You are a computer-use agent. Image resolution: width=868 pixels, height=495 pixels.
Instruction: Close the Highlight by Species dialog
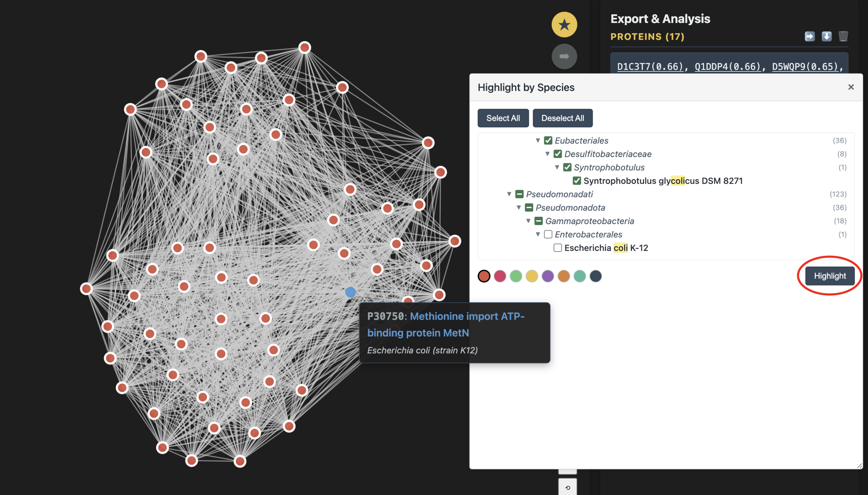851,87
